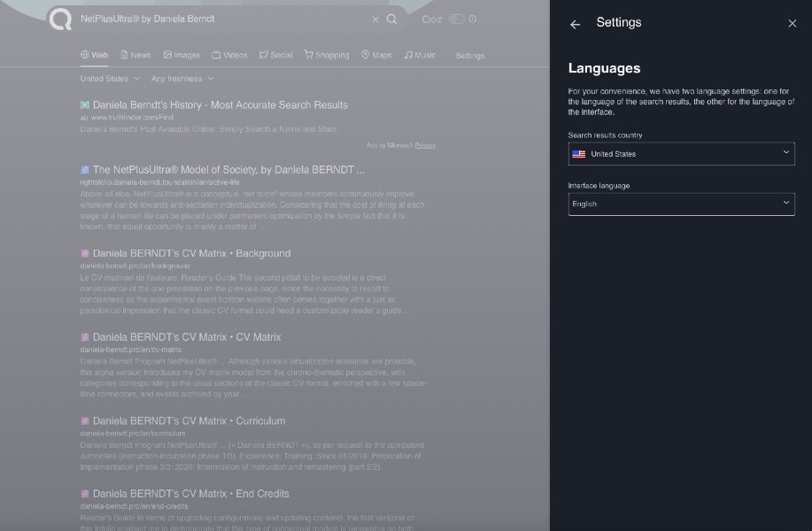Open CV Matrix End Credits result
Screen dimensions: 812x531
tap(191, 494)
